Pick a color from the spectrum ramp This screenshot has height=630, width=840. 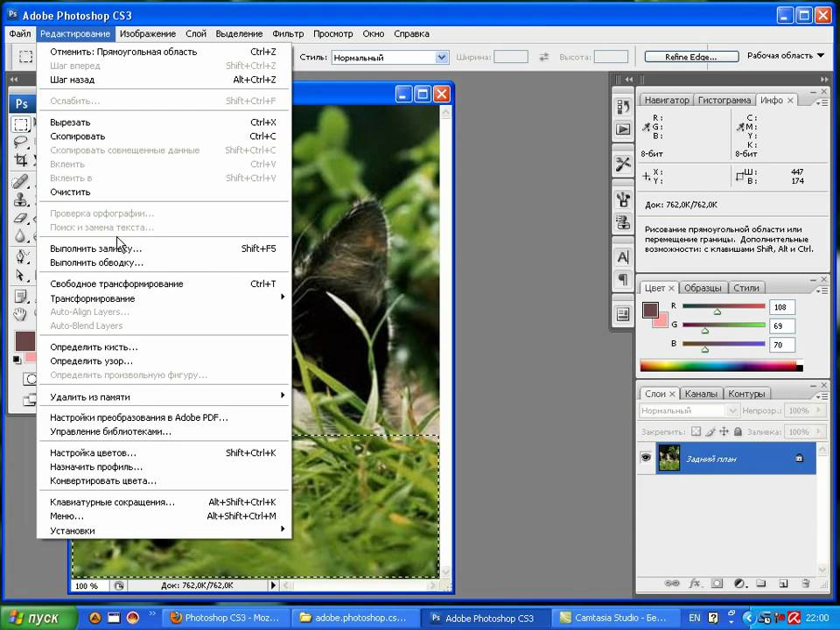pyautogui.click(x=721, y=367)
